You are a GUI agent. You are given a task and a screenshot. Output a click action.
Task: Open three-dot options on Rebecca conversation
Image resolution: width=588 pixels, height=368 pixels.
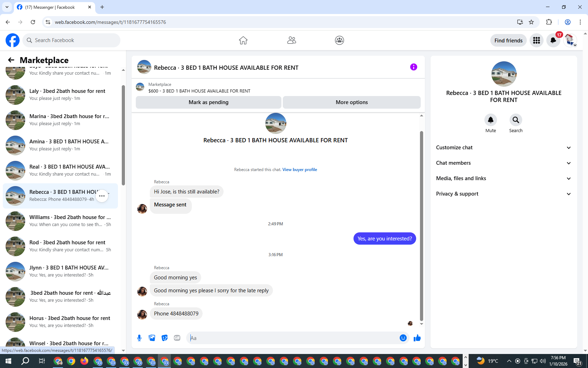click(102, 196)
